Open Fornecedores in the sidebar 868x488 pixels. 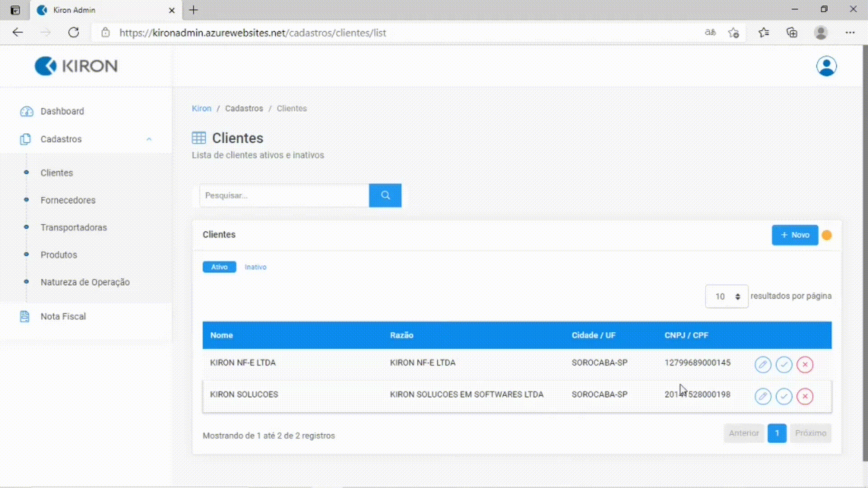pos(68,200)
